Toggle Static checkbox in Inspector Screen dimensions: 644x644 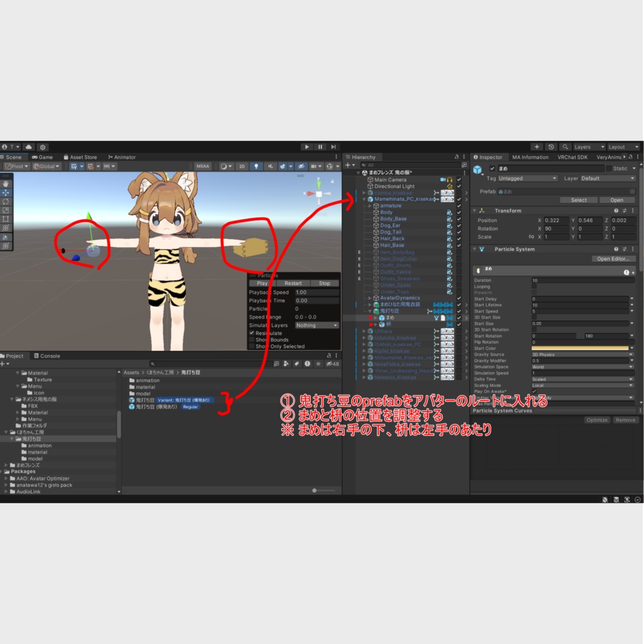pos(609,169)
